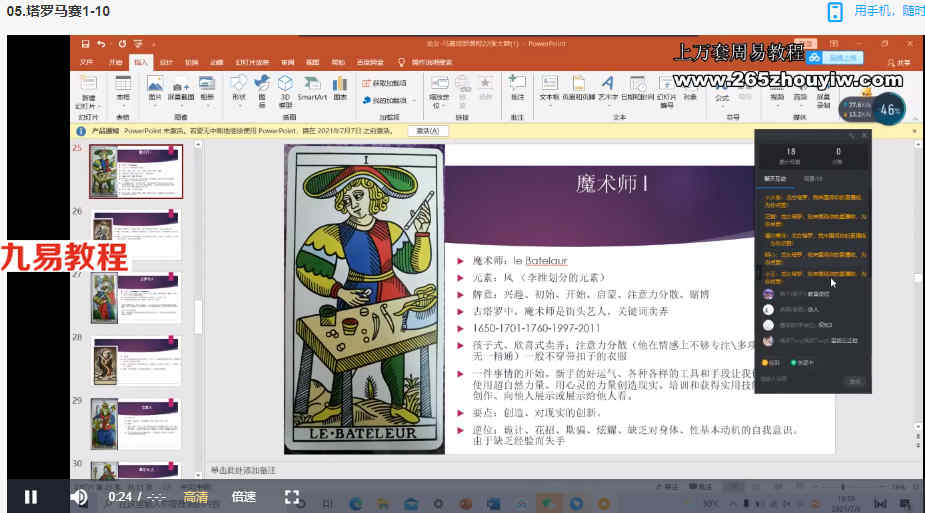Click the Redo/repeat icon in quick access toolbar
The height and width of the screenshot is (513, 925).
click(122, 44)
